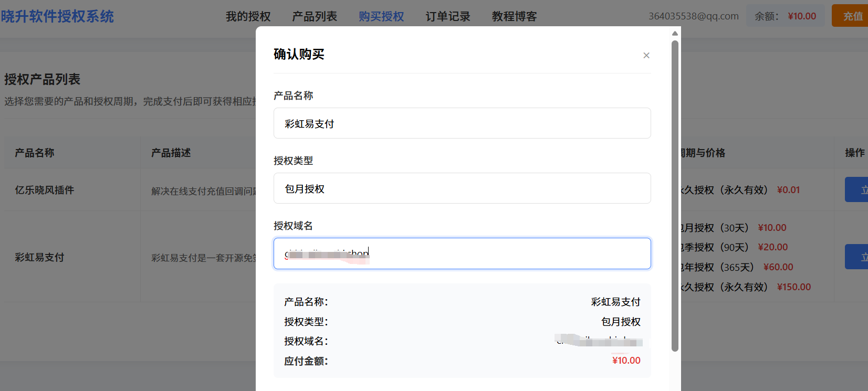
Task: Click the blue buy button in 亿乐晓风插件 row
Action: pyautogui.click(x=857, y=190)
